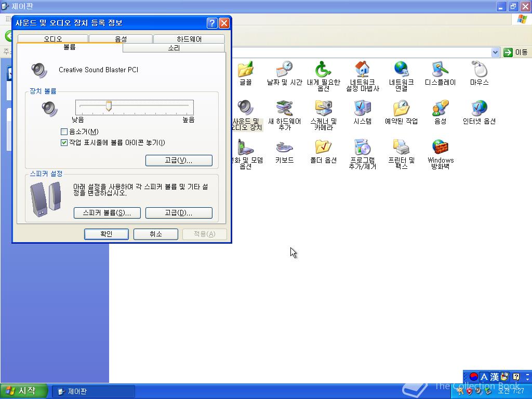Open 키보드 control panel icon
Screen dimensions: 532x399
point(284,151)
